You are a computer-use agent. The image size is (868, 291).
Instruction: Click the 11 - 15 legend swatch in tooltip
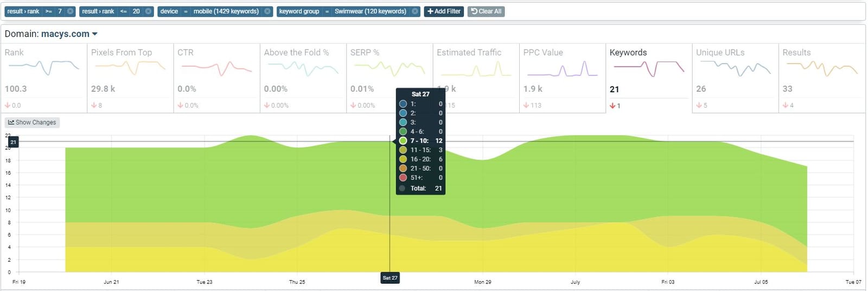[x=403, y=150]
